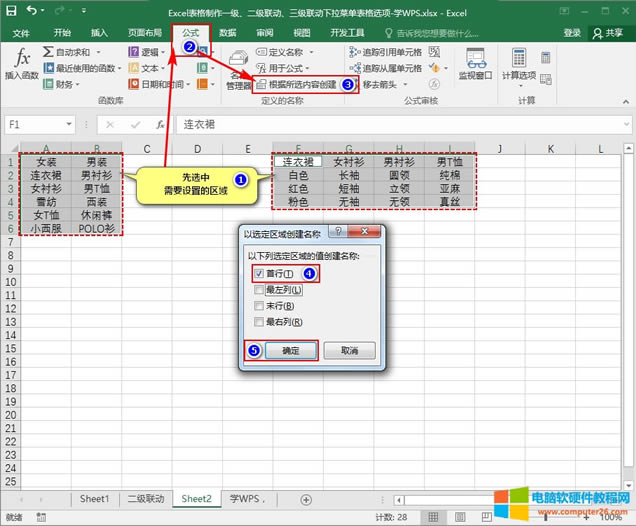Check the 末行 (Bottom row) checkbox
This screenshot has width=636, height=526.
260,305
